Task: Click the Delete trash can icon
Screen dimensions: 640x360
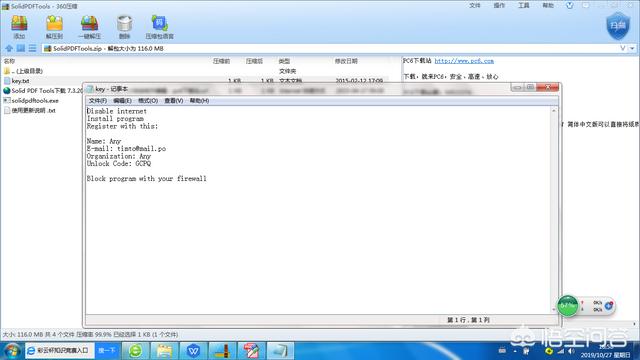Action: pos(124,27)
